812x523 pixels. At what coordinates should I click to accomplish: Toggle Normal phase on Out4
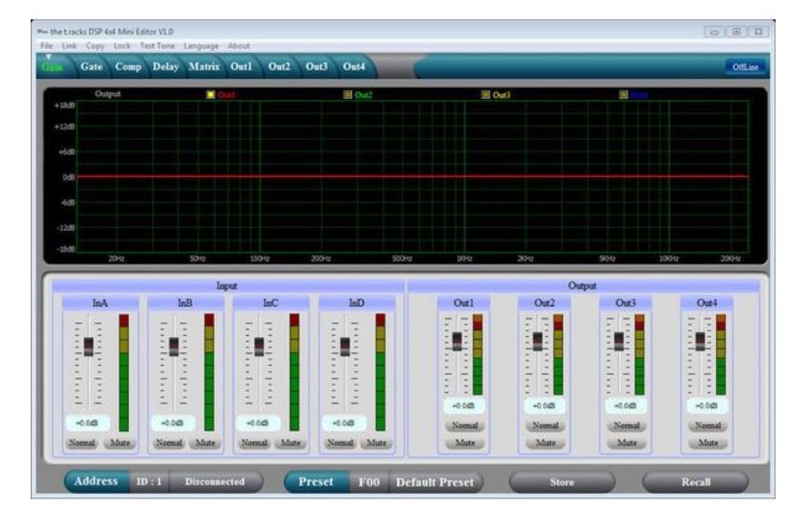(x=708, y=426)
